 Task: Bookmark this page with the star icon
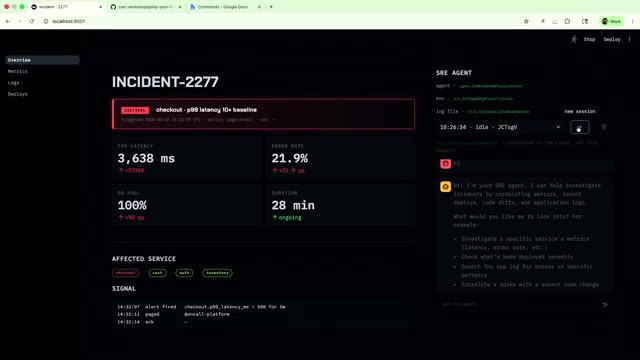[x=526, y=21]
